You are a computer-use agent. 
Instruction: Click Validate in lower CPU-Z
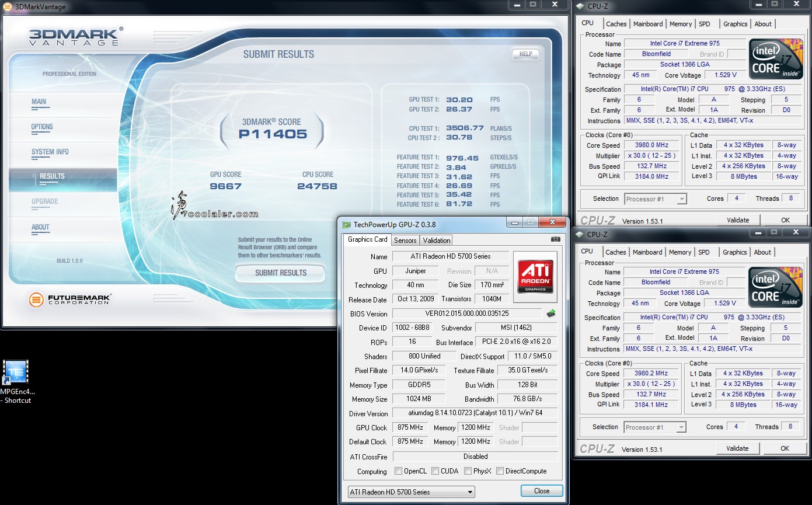coord(737,448)
